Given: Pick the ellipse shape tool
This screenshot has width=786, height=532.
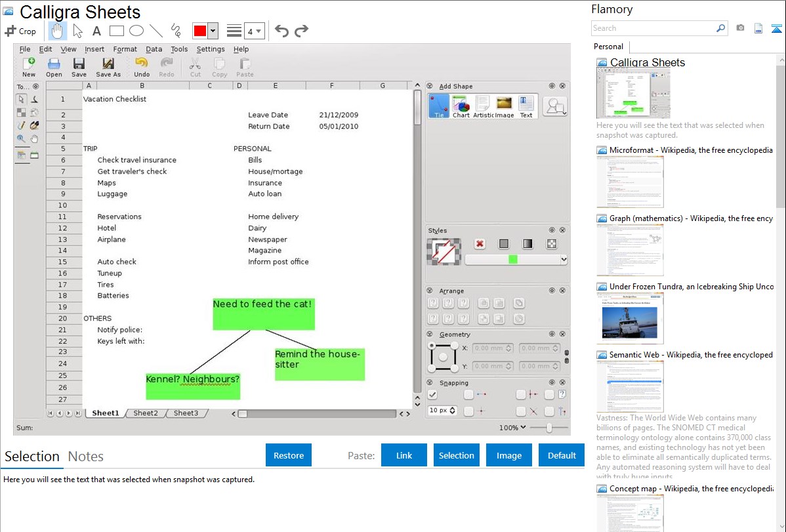Looking at the screenshot, I should [136, 31].
